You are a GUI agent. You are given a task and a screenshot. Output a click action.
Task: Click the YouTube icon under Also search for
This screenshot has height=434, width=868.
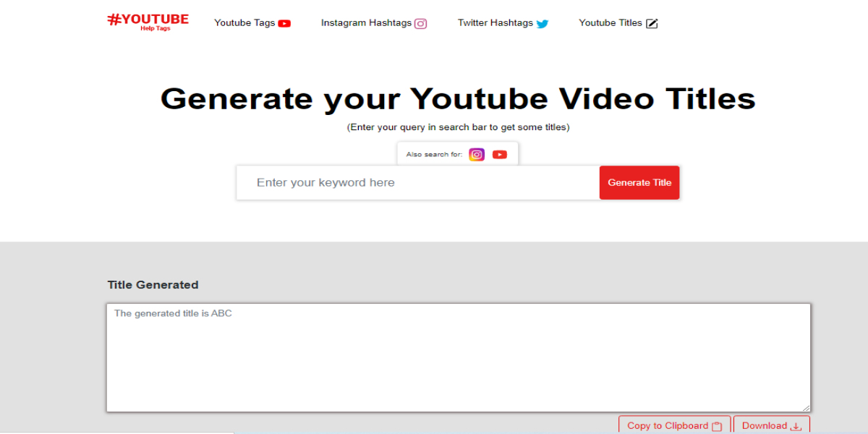pos(500,154)
